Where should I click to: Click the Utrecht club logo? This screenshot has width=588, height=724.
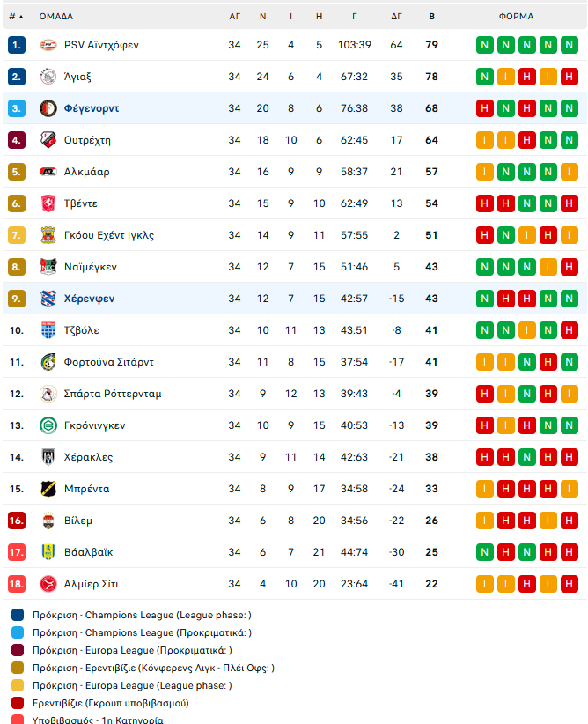coord(48,140)
